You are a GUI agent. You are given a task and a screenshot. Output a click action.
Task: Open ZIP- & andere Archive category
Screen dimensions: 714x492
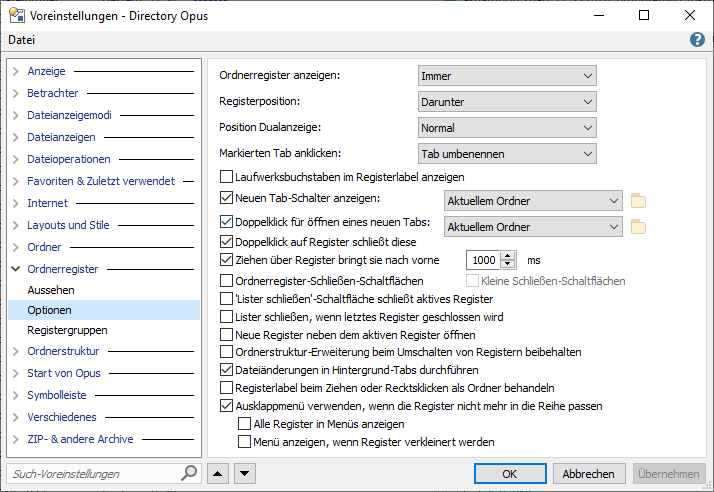[81, 439]
